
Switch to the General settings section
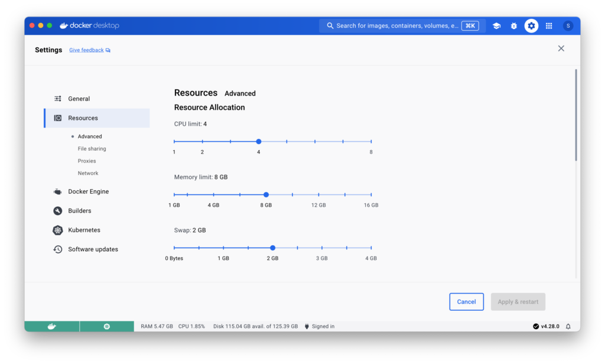[x=79, y=99]
